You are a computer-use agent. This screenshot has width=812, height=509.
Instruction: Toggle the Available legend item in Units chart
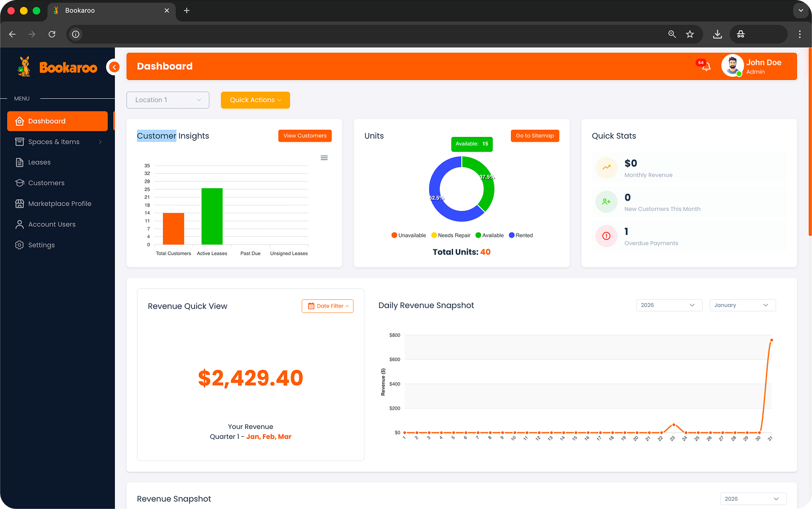[489, 235]
